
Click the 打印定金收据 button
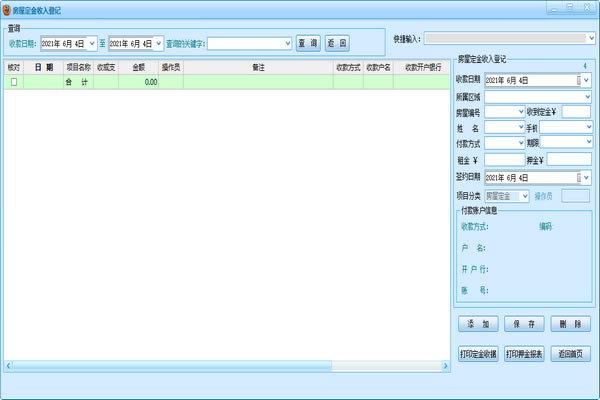(478, 354)
